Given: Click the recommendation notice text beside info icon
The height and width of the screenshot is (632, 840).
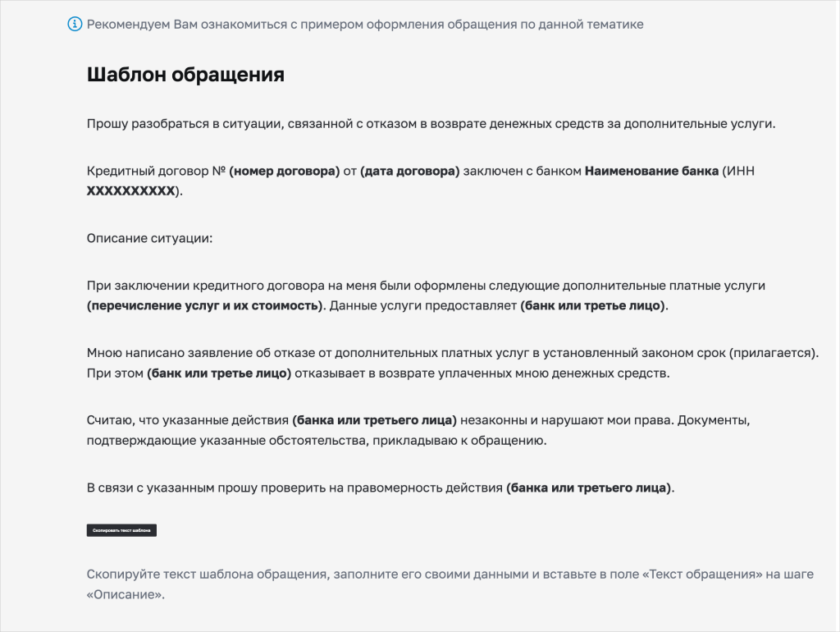Looking at the screenshot, I should click(x=365, y=25).
